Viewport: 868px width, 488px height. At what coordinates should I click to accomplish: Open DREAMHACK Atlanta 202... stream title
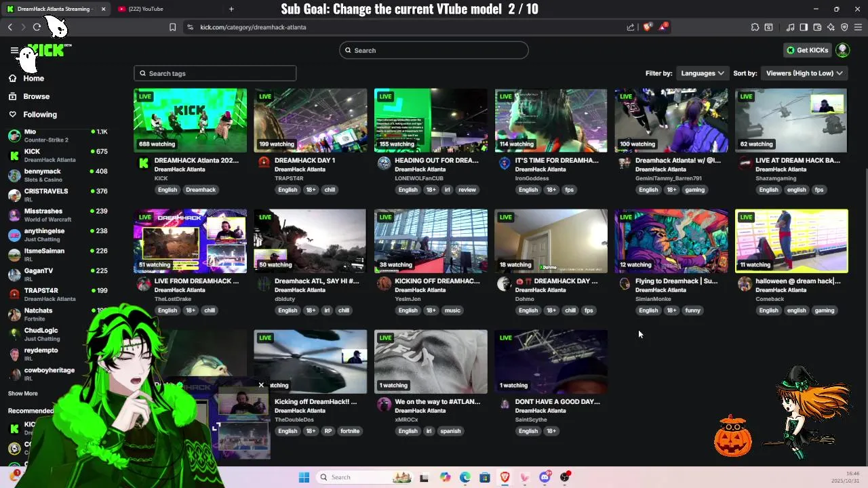click(197, 161)
